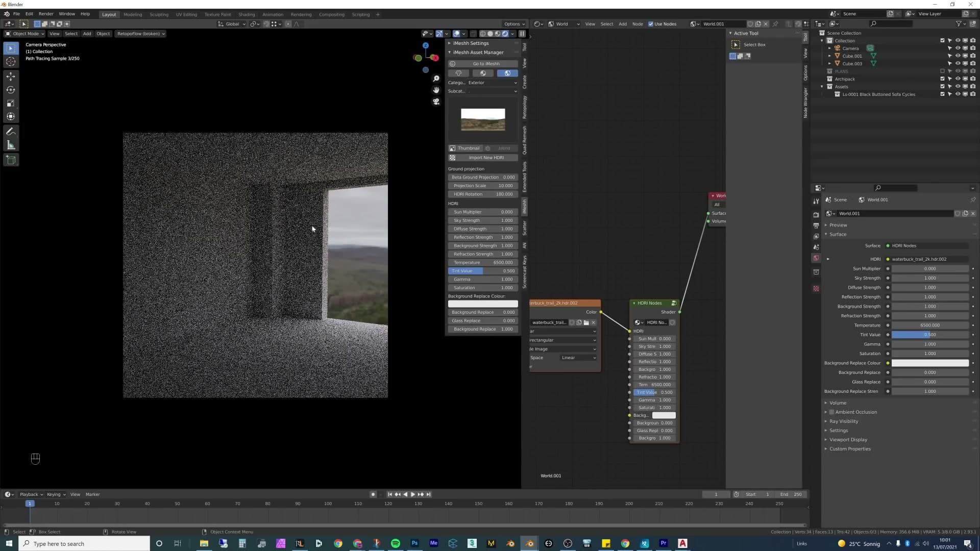Image resolution: width=980 pixels, height=551 pixels.
Task: Open the Compositing workspace tab
Action: (x=332, y=14)
